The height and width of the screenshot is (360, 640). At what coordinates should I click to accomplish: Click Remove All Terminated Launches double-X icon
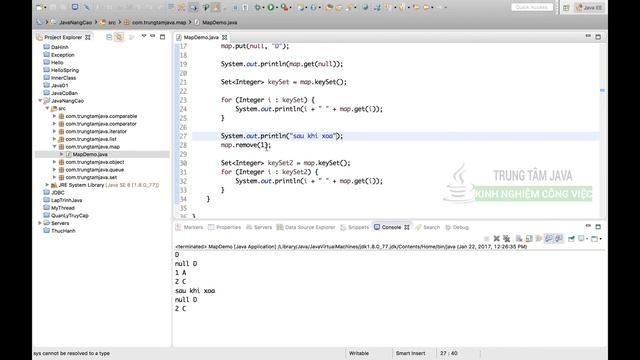(x=507, y=238)
